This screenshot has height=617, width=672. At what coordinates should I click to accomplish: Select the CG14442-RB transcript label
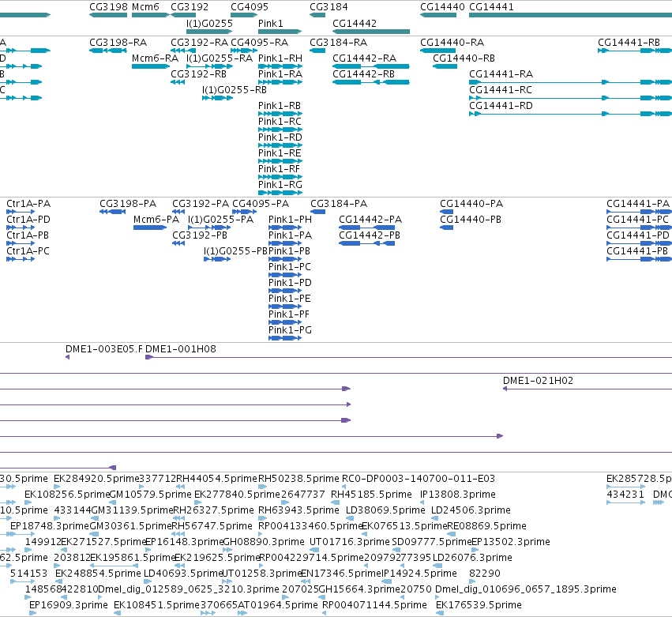[363, 73]
